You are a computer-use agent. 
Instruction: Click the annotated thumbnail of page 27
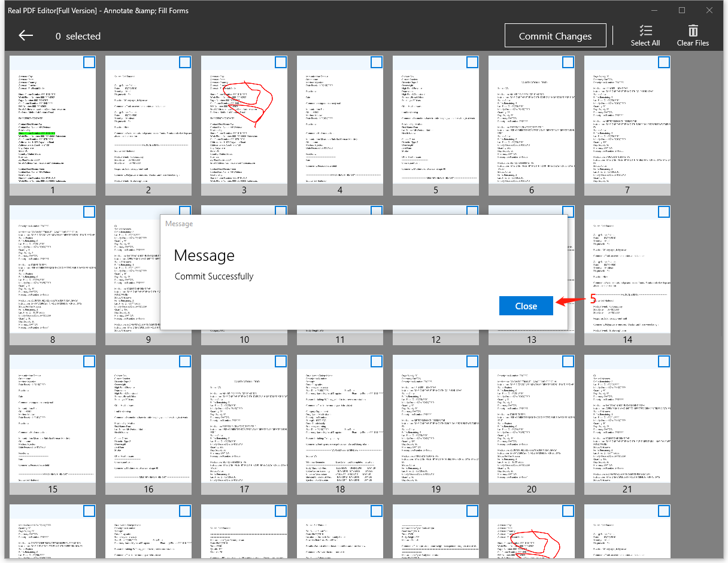(532, 535)
